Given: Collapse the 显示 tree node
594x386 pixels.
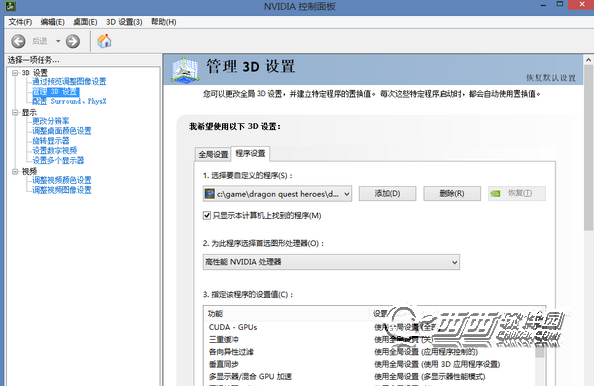Looking at the screenshot, I should point(15,113).
